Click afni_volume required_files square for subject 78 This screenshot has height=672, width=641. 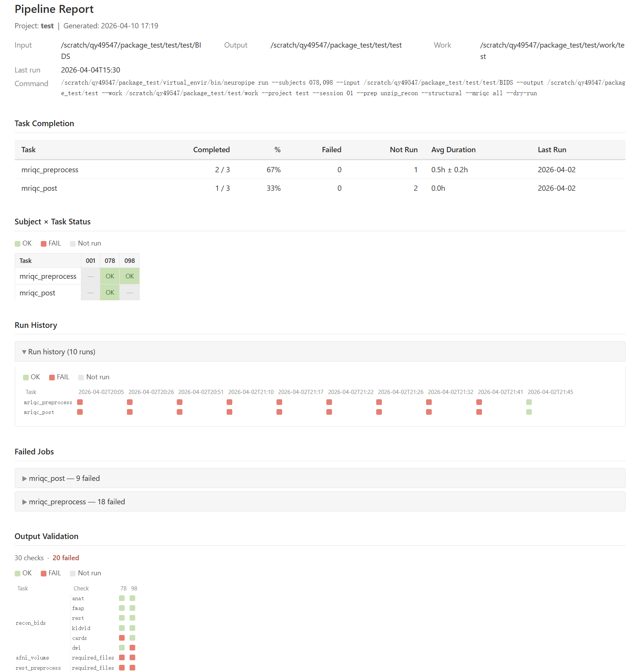coord(122,657)
